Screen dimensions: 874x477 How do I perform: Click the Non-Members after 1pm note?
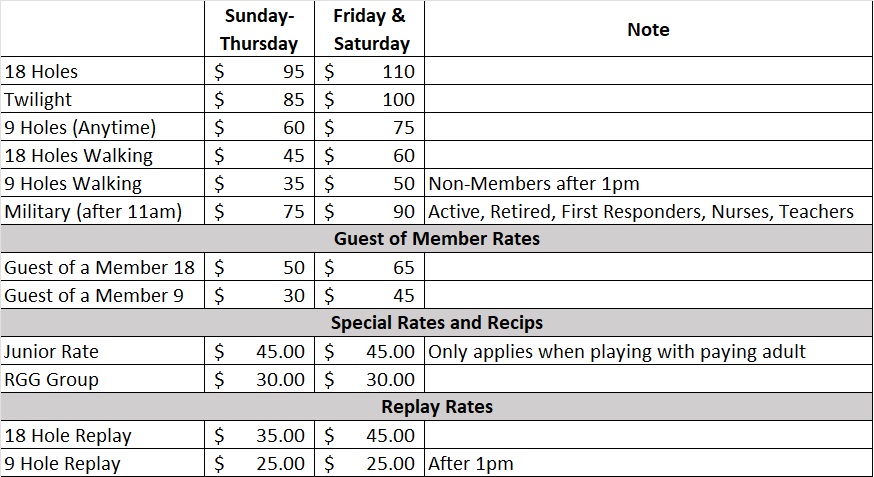[534, 183]
